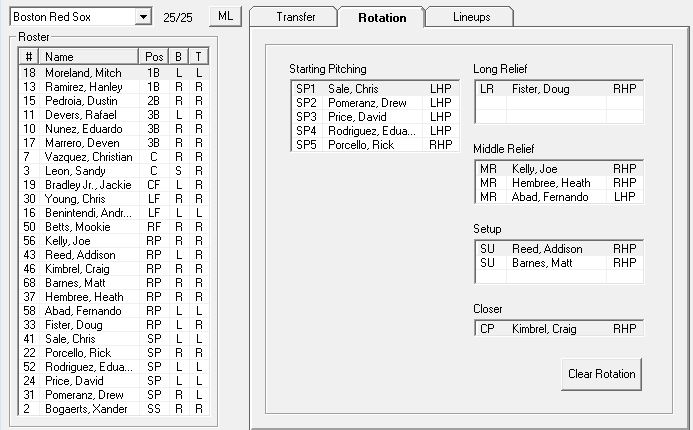693x430 pixels.
Task: Select the Rotation tab
Action: click(382, 17)
